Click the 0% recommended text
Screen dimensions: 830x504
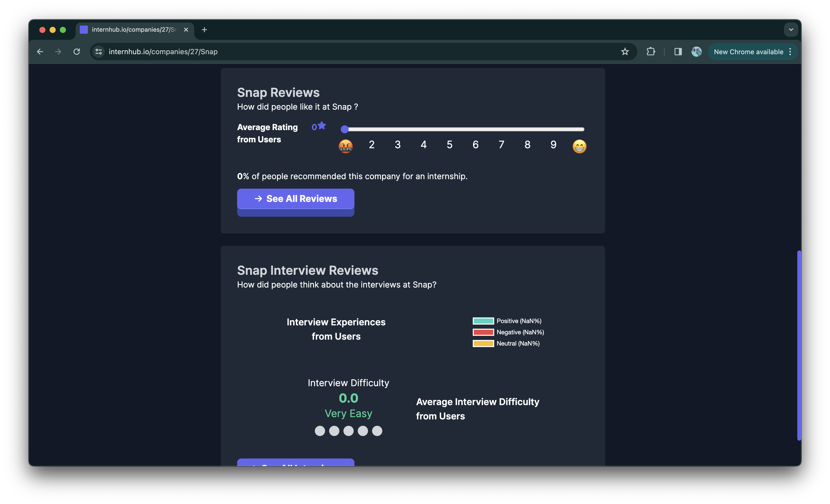pos(352,176)
